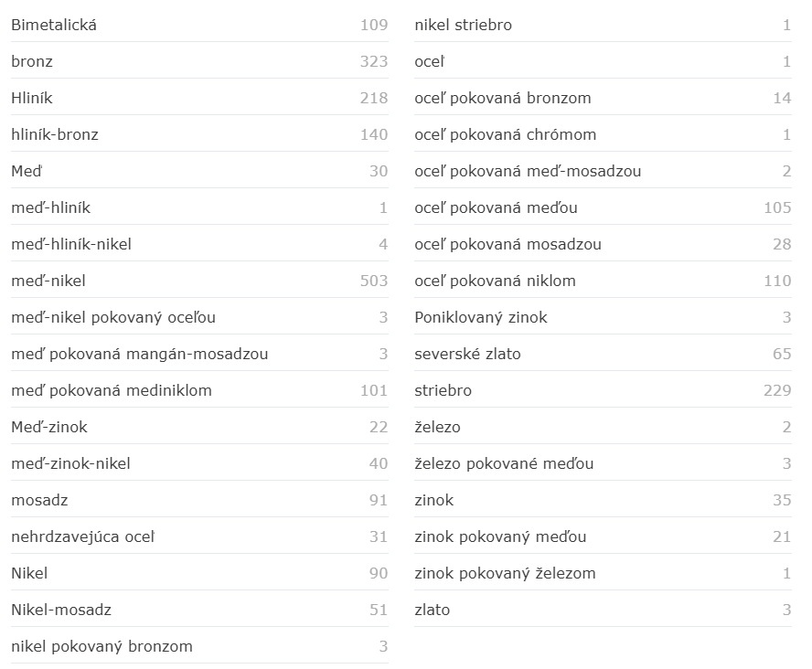Image resolution: width=812 pixels, height=669 pixels.
Task: Select meď pokovaná mediniklom entry
Action: click(x=112, y=390)
